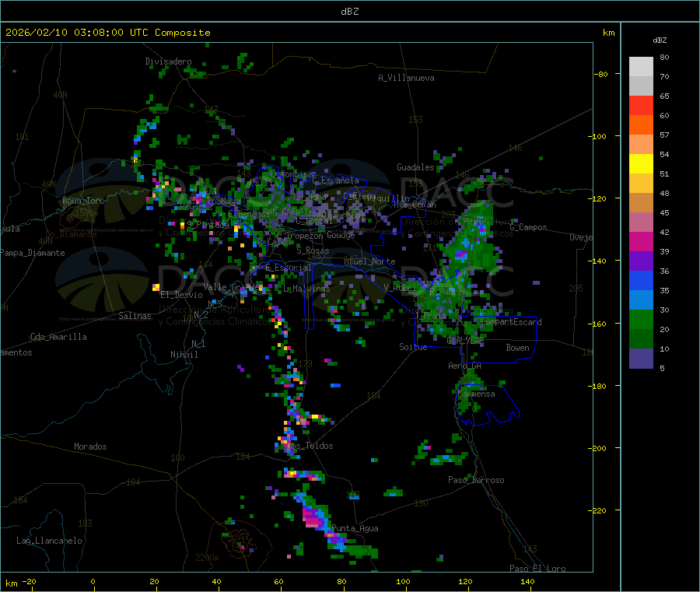Click the red 65 dBZ legend swatch
Image resolution: width=700 pixels, height=592 pixels.
[x=641, y=105]
